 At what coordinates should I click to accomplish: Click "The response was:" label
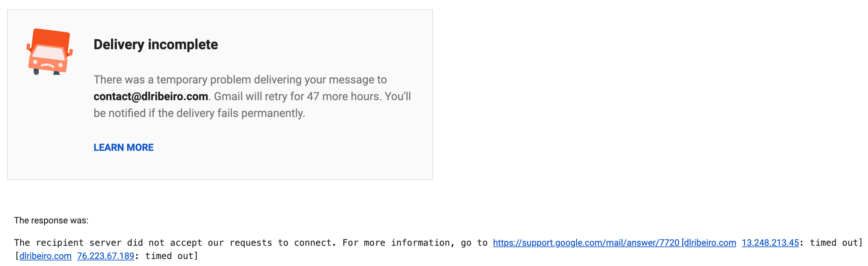tap(51, 220)
